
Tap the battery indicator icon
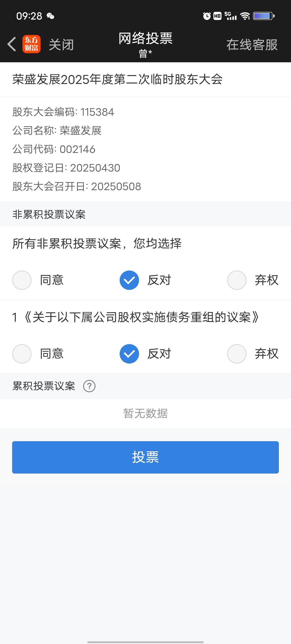[x=264, y=16]
